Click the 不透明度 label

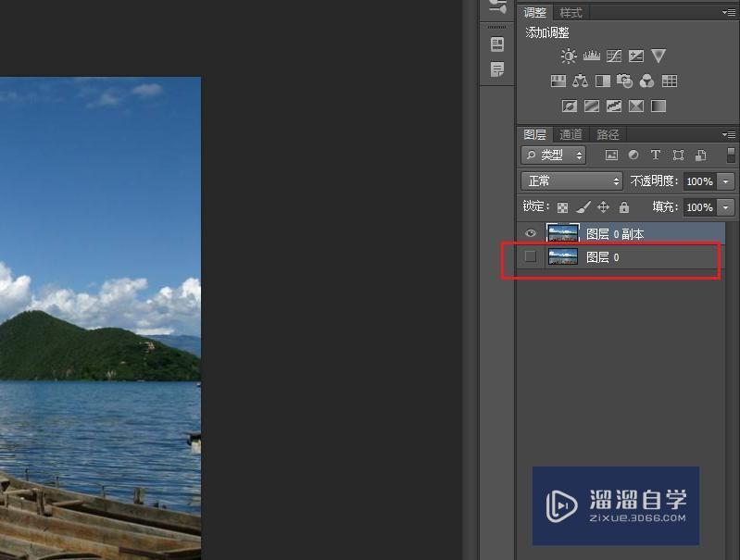655,181
